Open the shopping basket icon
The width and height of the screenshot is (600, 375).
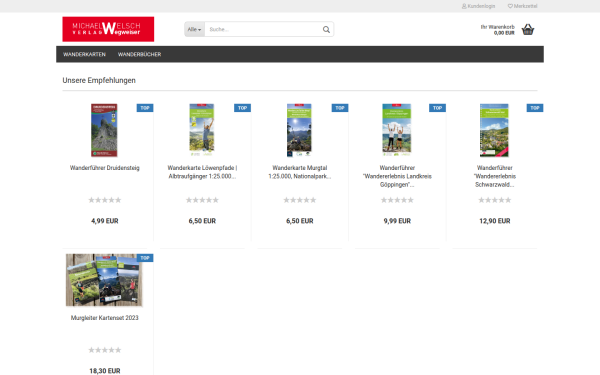pos(528,29)
